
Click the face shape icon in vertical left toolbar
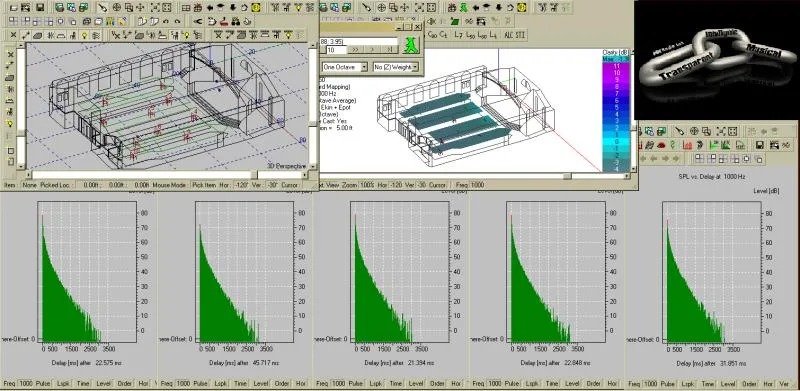point(10,78)
